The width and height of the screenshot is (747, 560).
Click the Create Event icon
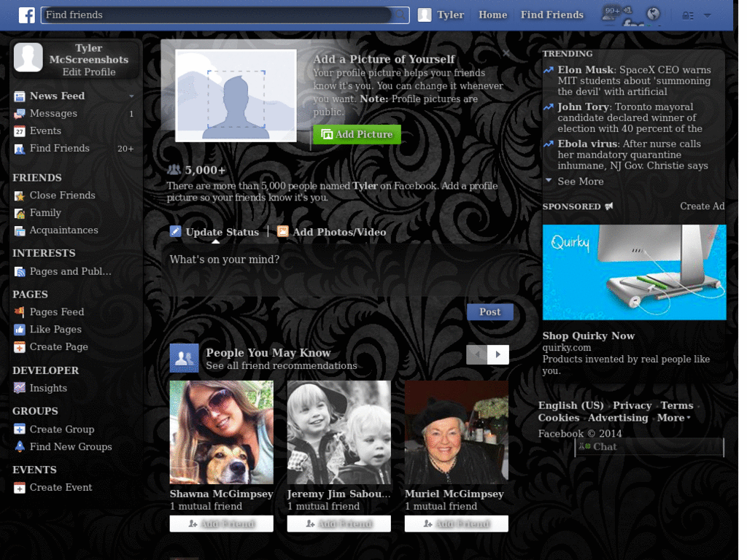click(x=20, y=488)
